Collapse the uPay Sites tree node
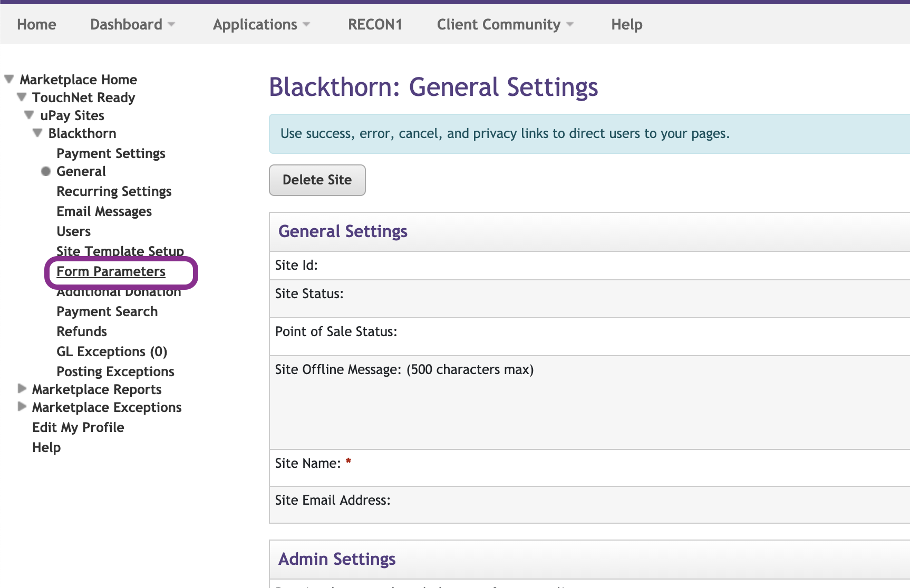This screenshot has height=588, width=910. pos(30,115)
